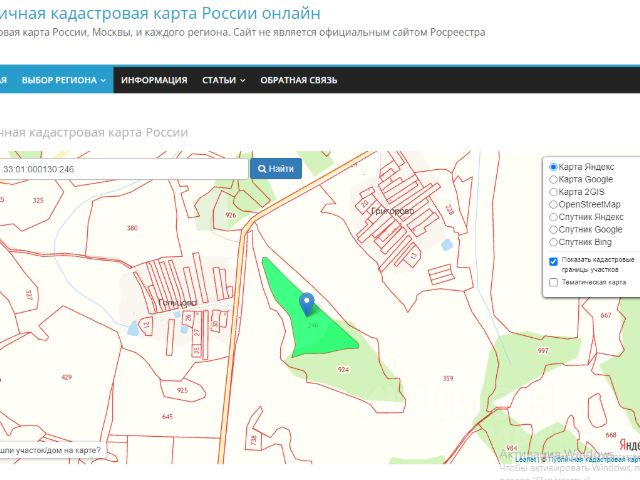Click the Григорово village label
This screenshot has height=480, width=640.
pyautogui.click(x=392, y=211)
